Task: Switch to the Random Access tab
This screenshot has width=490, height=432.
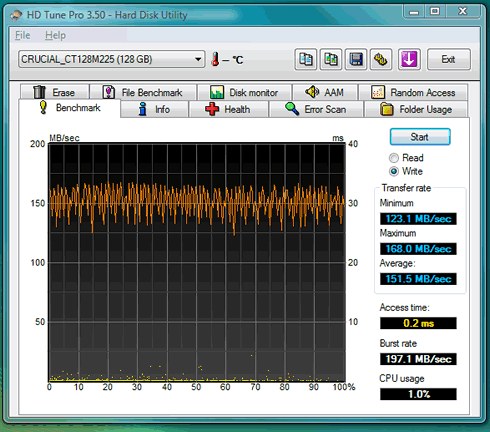Action: click(413, 92)
